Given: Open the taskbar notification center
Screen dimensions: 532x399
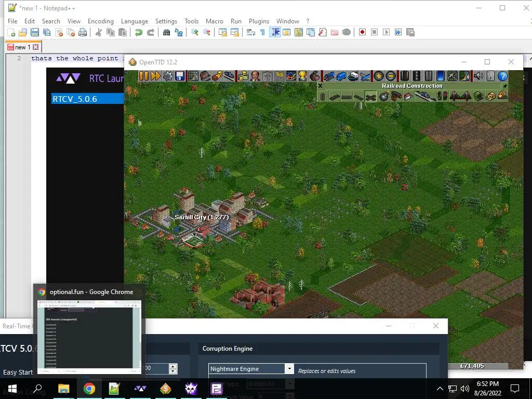Looking at the screenshot, I should coord(515,389).
